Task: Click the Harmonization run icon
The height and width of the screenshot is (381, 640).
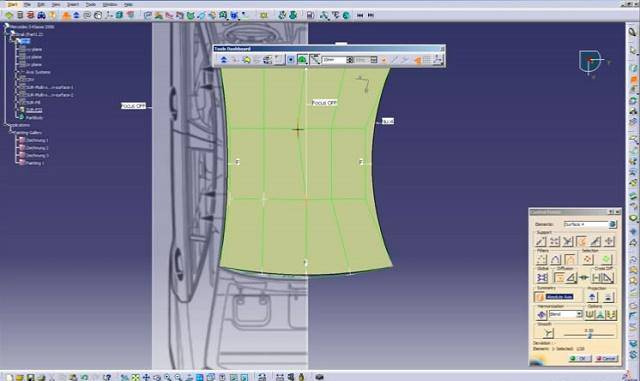Action: click(541, 314)
